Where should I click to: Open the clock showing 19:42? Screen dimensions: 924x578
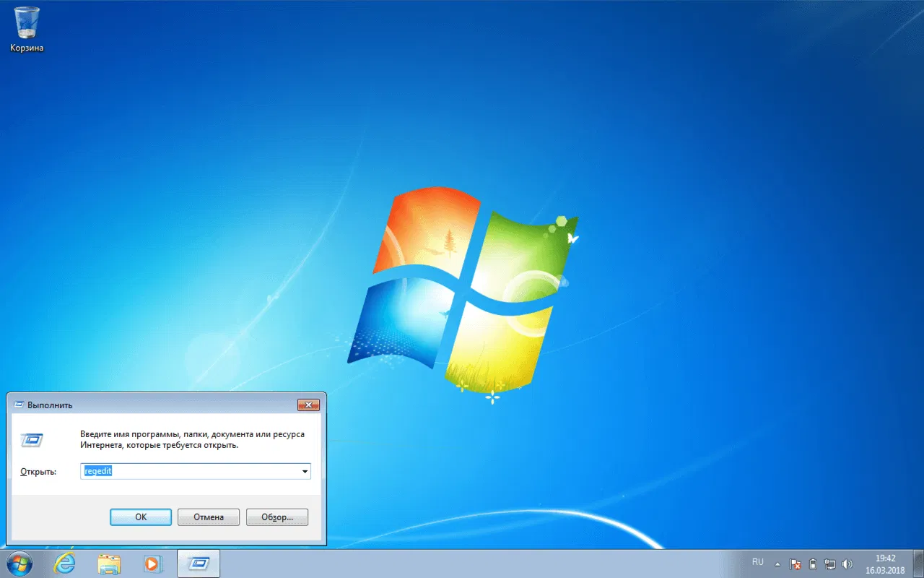(885, 564)
